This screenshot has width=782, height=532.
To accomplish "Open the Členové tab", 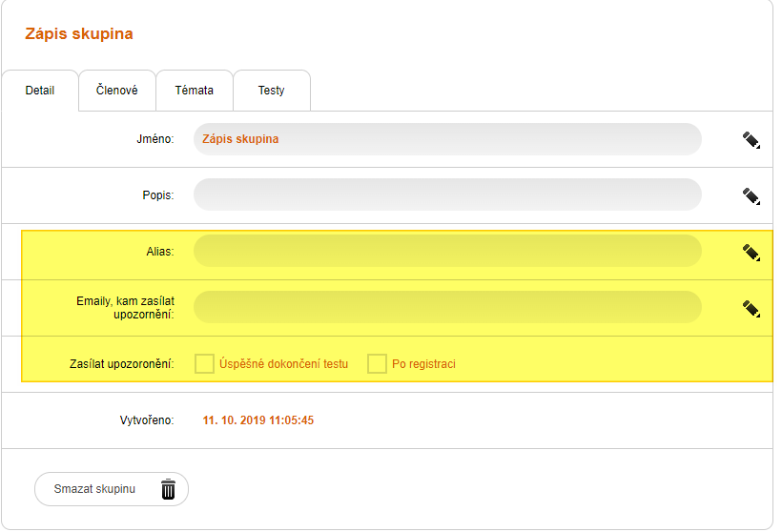I will point(117,91).
